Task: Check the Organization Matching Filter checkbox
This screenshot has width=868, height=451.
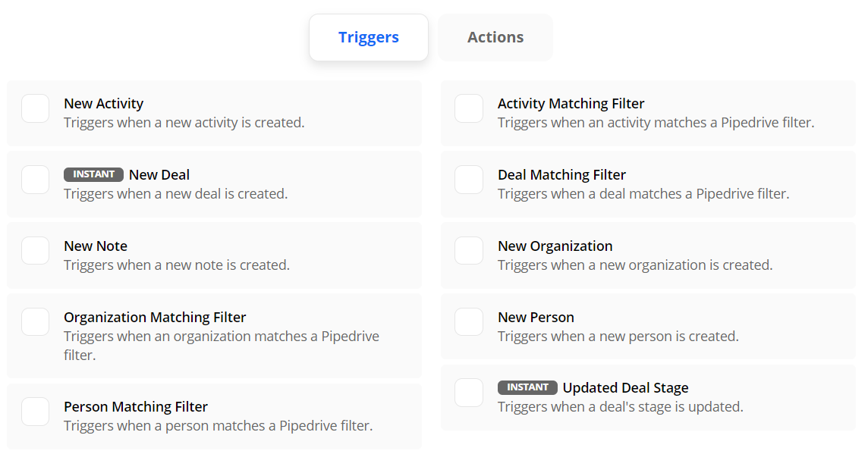Action: pos(35,321)
